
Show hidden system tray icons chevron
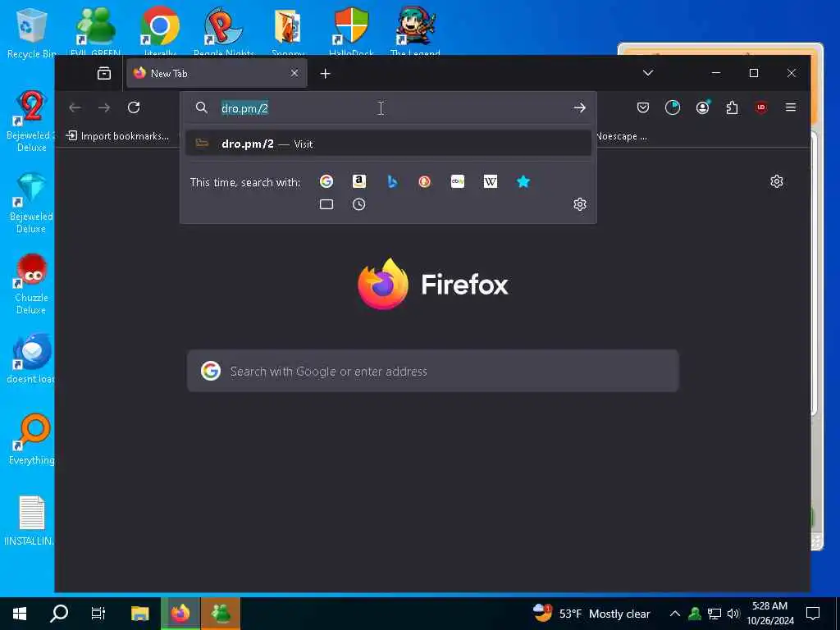[675, 614]
